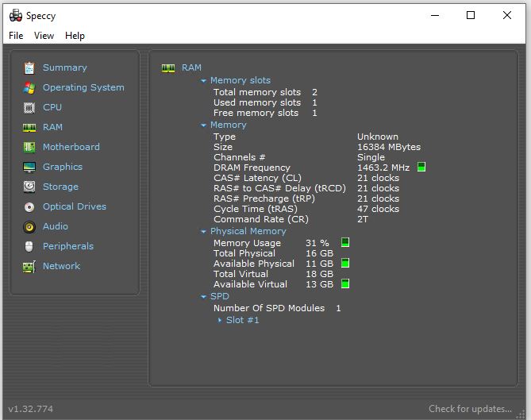Select the Total memory slots row

pyautogui.click(x=265, y=92)
